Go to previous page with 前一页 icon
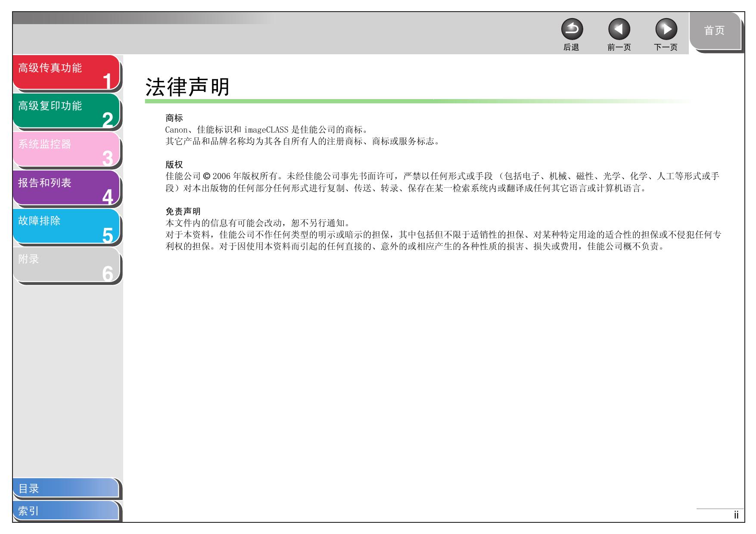 [x=619, y=30]
